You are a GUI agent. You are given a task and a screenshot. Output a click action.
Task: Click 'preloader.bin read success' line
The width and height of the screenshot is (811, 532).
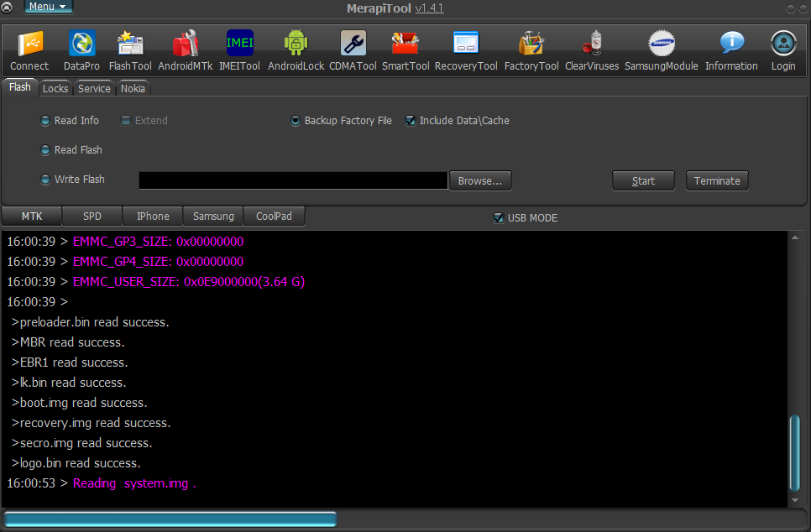90,322
